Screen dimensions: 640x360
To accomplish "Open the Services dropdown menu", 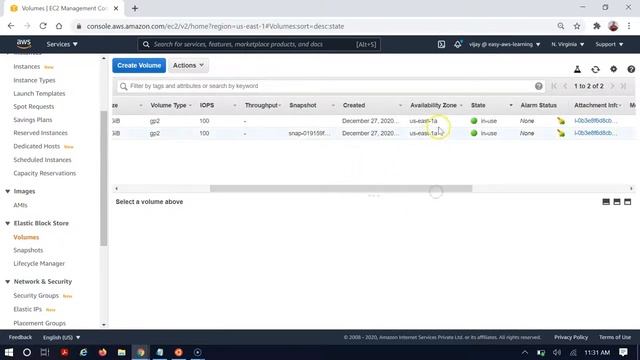I will pos(62,44).
